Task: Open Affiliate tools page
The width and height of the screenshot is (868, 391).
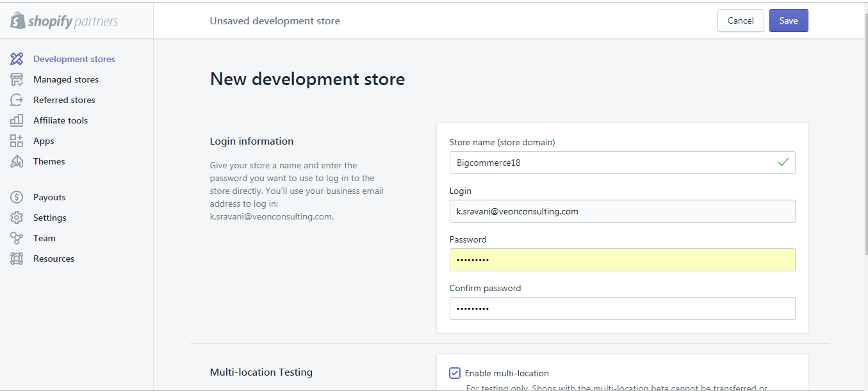Action: point(60,120)
